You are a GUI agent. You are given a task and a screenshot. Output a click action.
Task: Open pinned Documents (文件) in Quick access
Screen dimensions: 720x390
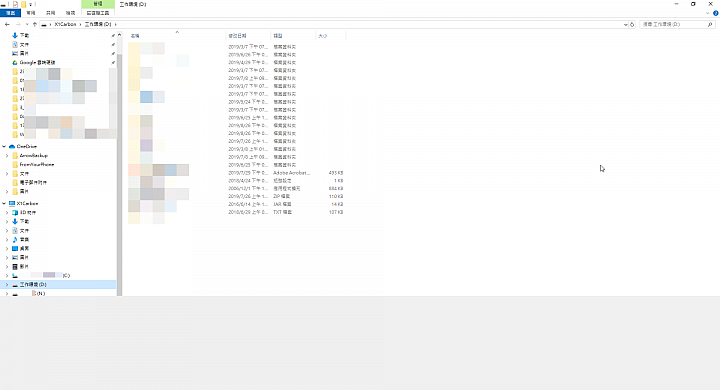[24, 45]
